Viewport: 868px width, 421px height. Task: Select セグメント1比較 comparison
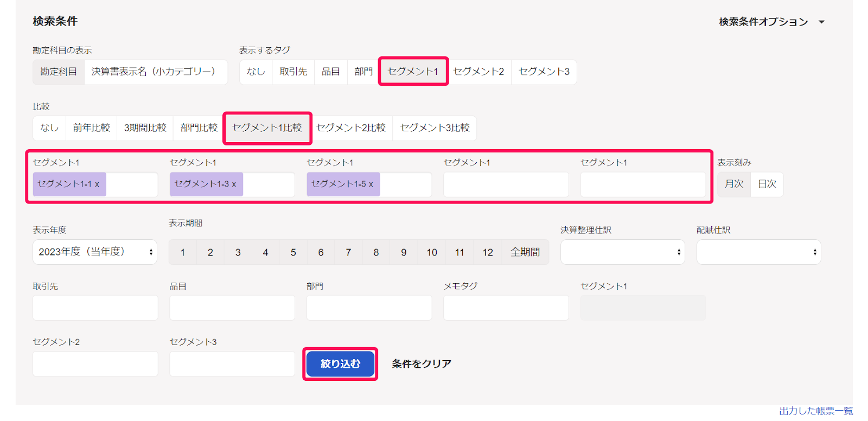[267, 127]
